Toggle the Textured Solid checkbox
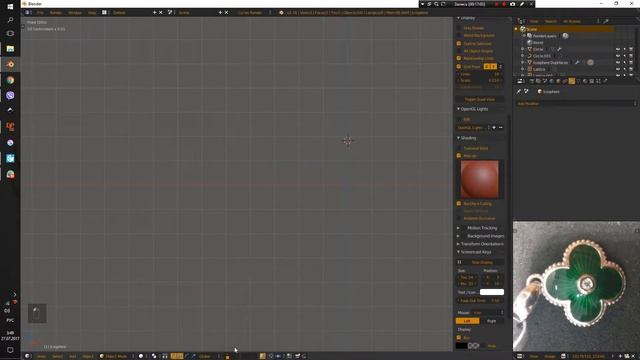The height and width of the screenshot is (360, 640). point(459,148)
